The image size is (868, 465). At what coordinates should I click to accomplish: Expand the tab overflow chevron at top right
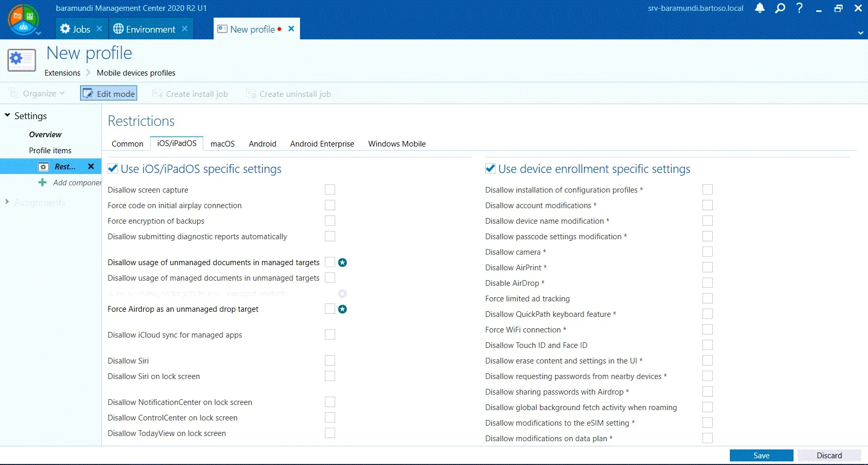(x=860, y=33)
